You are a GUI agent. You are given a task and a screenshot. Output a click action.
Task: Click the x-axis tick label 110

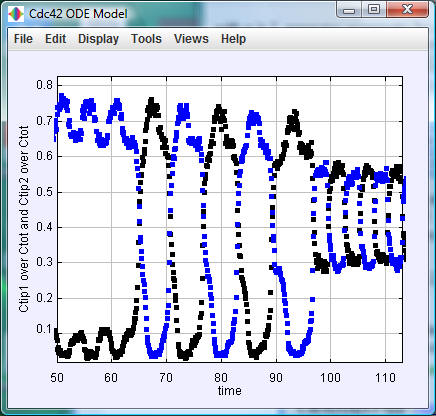click(385, 378)
